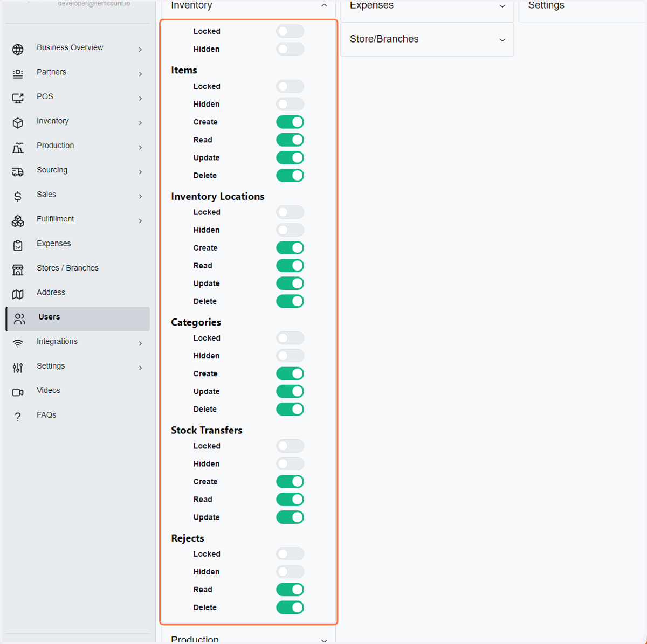Open FAQs page from sidebar
Viewport: 647px width, 644px height.
[x=78, y=417]
